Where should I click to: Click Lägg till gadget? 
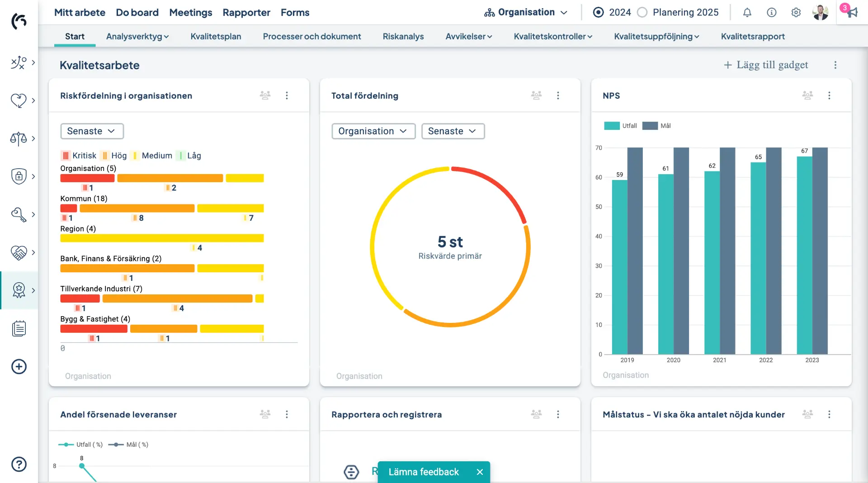point(766,65)
